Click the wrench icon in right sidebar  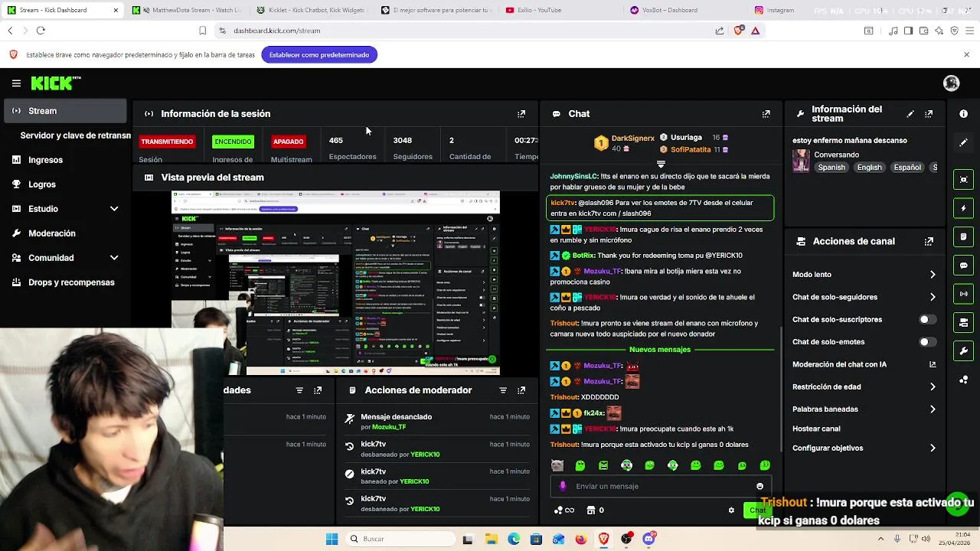tap(963, 351)
